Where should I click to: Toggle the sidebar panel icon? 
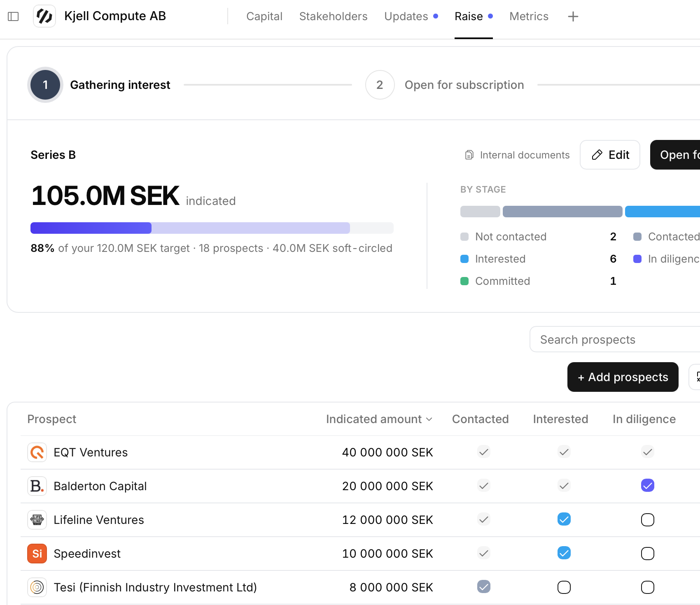pyautogui.click(x=13, y=16)
